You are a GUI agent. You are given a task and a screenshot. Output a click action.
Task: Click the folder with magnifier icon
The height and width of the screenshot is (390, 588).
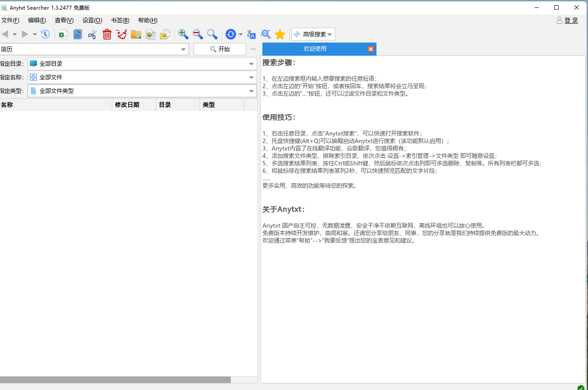pos(136,34)
